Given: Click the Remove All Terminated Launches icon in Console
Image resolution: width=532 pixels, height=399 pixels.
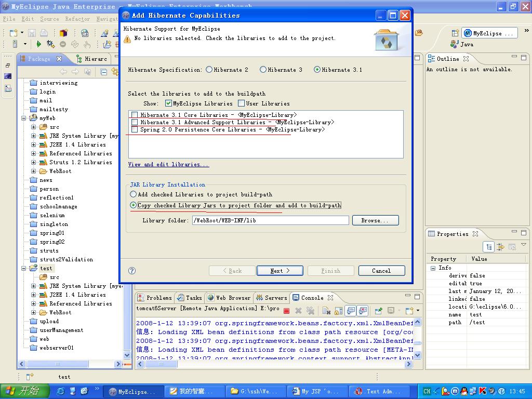Looking at the screenshot, I should [310, 311].
